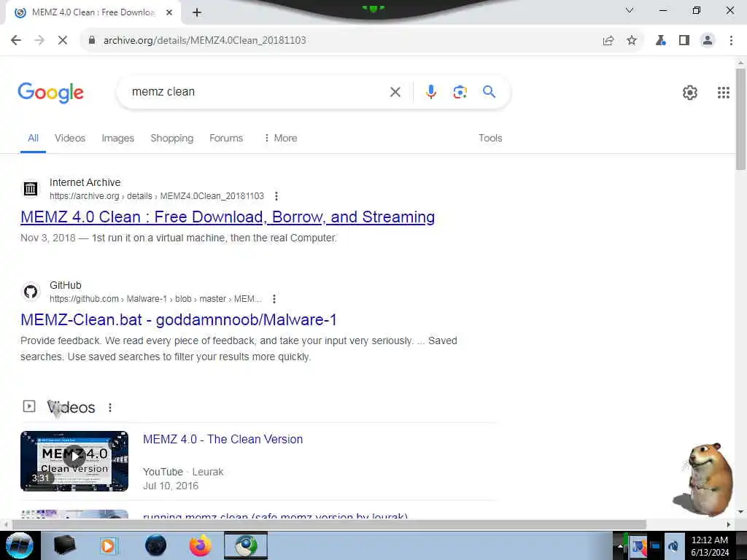The width and height of the screenshot is (747, 560).
Task: Open Google apps grid
Action: tap(723, 93)
